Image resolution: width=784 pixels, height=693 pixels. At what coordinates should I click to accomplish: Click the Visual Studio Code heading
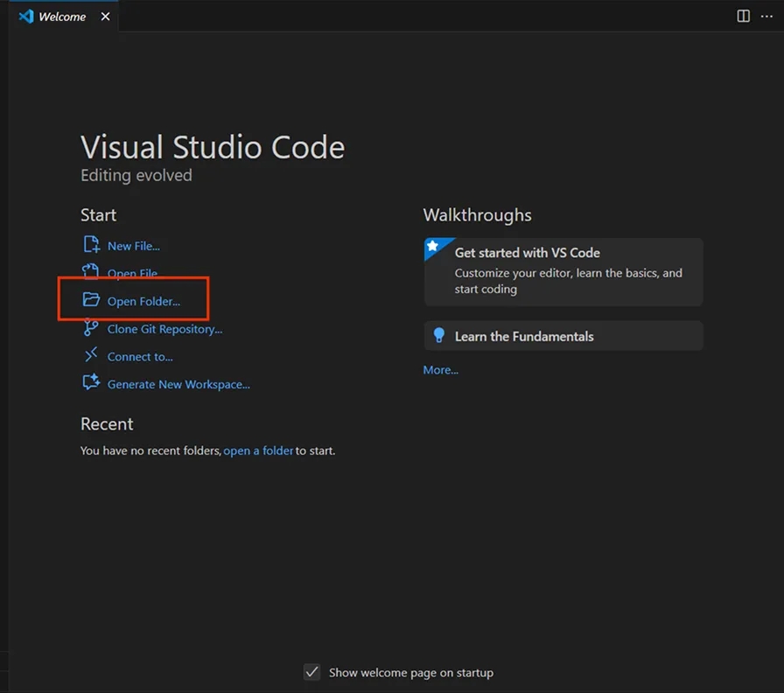pyautogui.click(x=213, y=147)
